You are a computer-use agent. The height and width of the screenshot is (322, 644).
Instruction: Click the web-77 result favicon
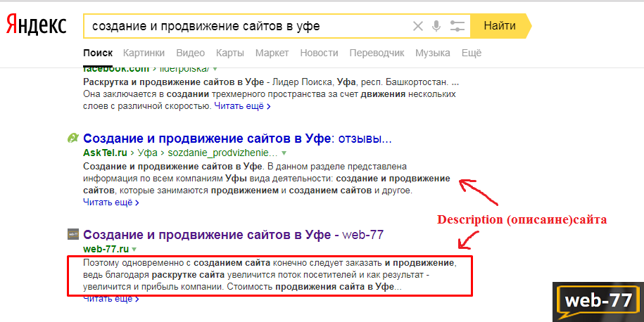click(72, 234)
